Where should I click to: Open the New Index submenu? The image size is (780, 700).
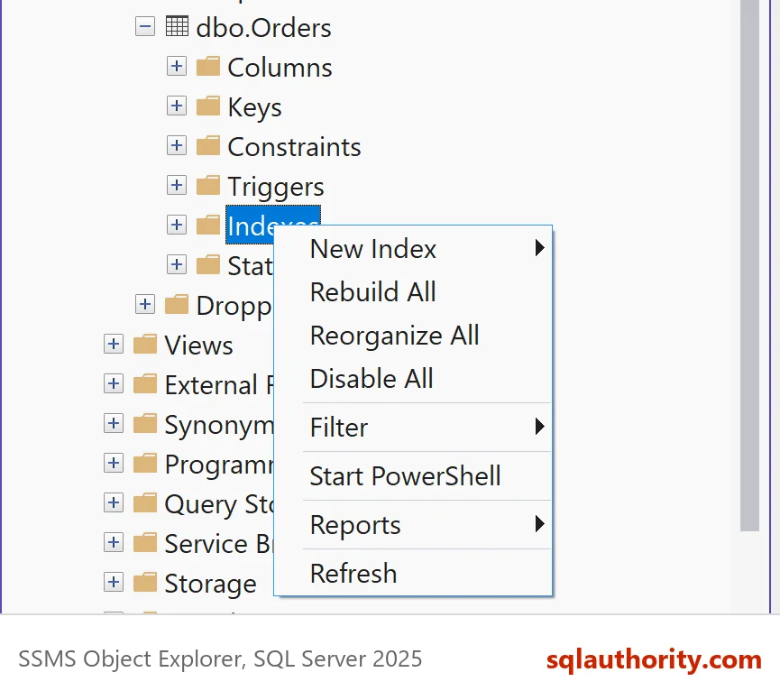pyautogui.click(x=413, y=249)
